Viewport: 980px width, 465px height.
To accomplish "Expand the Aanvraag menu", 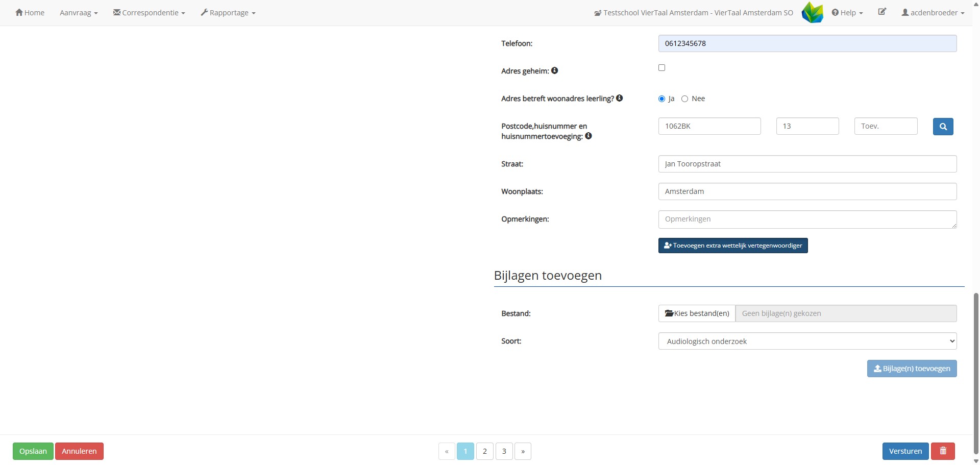I will pos(79,13).
